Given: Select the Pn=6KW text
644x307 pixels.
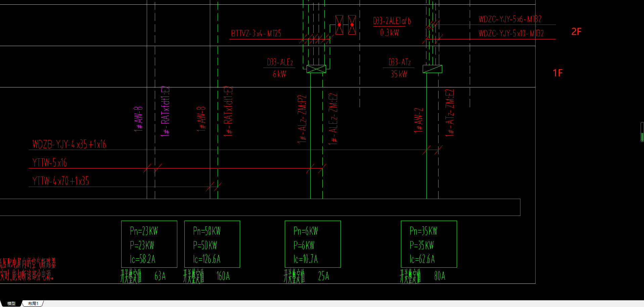Looking at the screenshot, I should pos(306,231).
